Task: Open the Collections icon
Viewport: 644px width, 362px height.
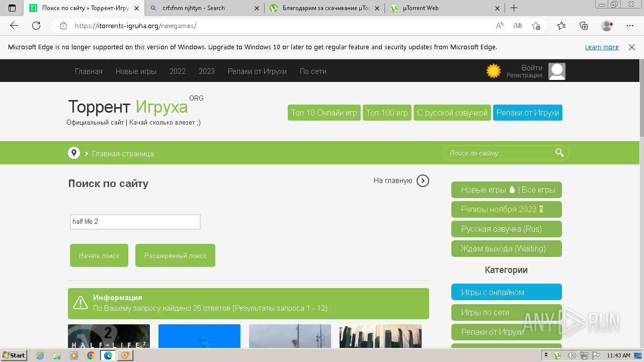Action: tap(584, 26)
